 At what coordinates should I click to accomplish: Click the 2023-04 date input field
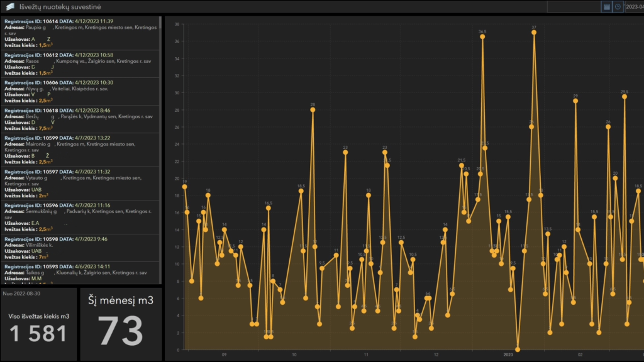tap(634, 7)
